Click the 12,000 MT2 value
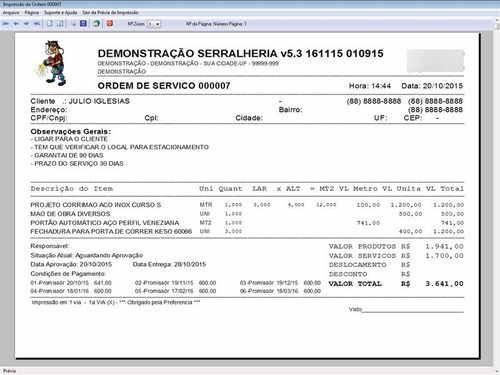The height and width of the screenshot is (375, 500). click(x=326, y=205)
